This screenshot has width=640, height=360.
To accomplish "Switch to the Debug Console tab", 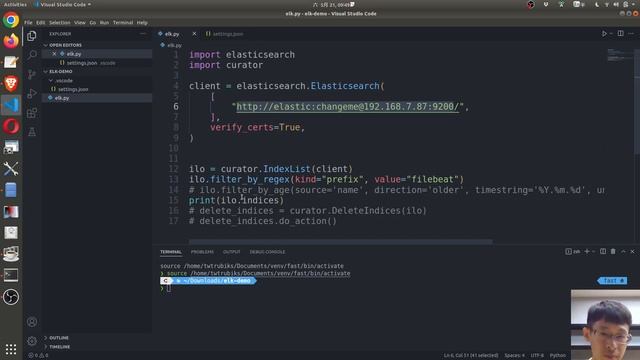I will coord(267,252).
